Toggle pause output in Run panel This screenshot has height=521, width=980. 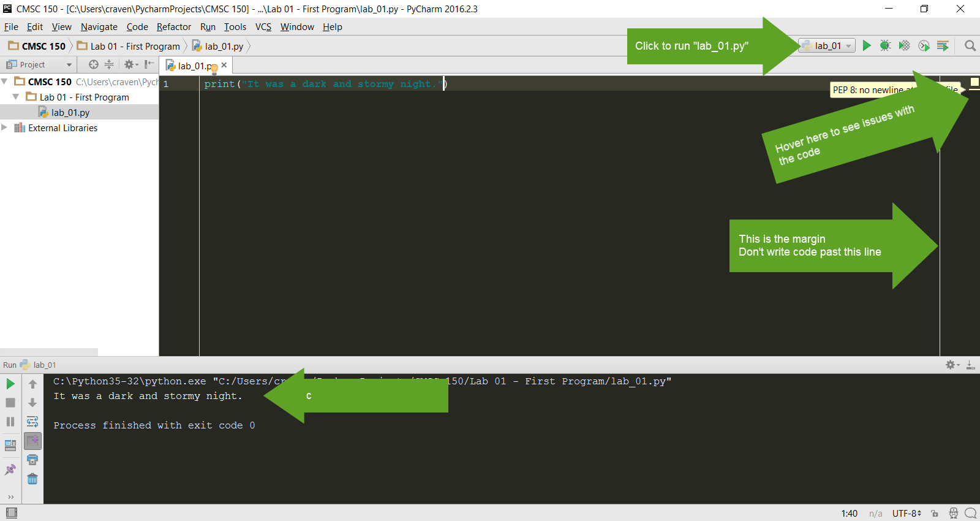tap(10, 422)
